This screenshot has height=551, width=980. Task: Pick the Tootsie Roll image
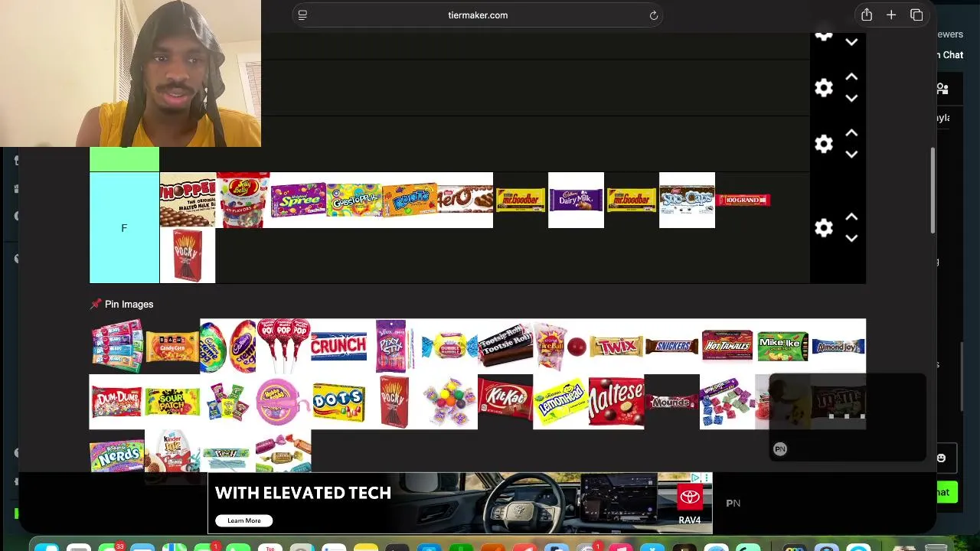tap(505, 347)
